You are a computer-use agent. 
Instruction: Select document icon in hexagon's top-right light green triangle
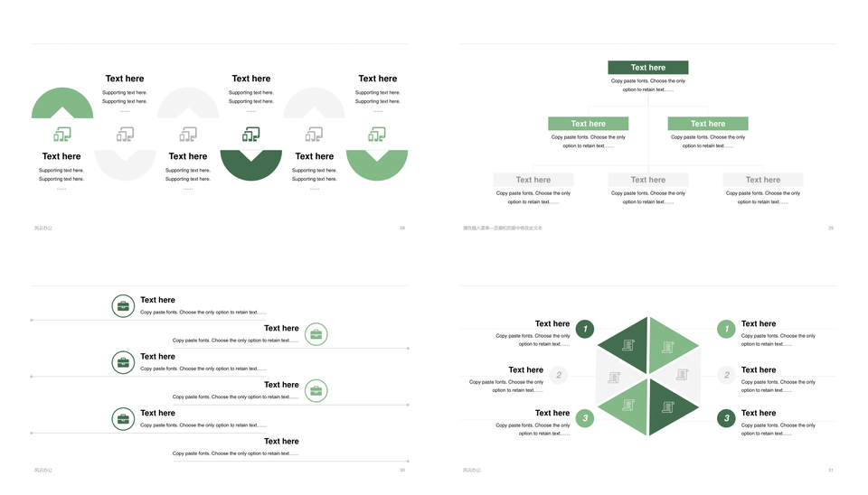(668, 347)
